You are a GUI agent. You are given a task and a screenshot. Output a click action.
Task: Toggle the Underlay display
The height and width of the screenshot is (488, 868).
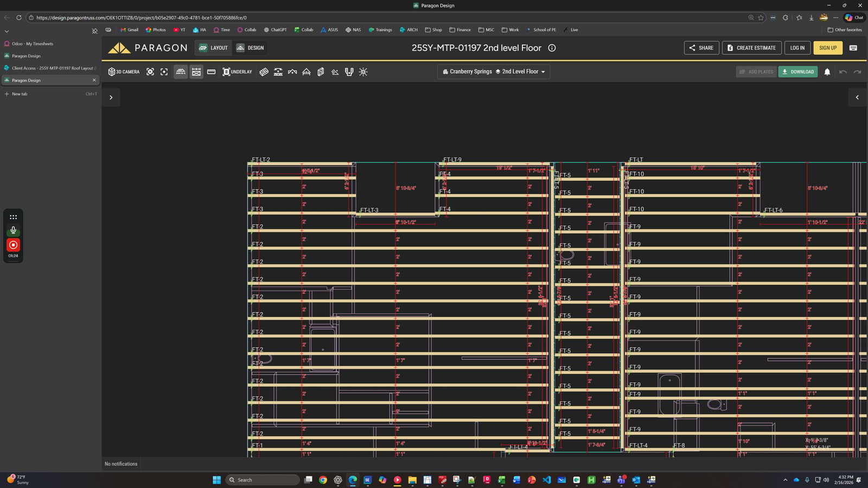237,72
